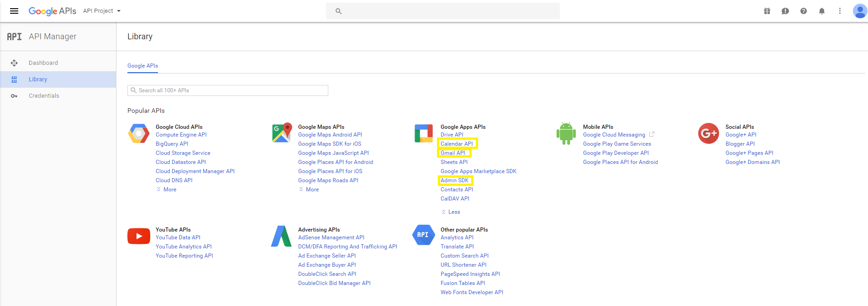Image resolution: width=868 pixels, height=306 pixels.
Task: Click the Android Mobile APIs icon
Action: pyautogui.click(x=566, y=133)
